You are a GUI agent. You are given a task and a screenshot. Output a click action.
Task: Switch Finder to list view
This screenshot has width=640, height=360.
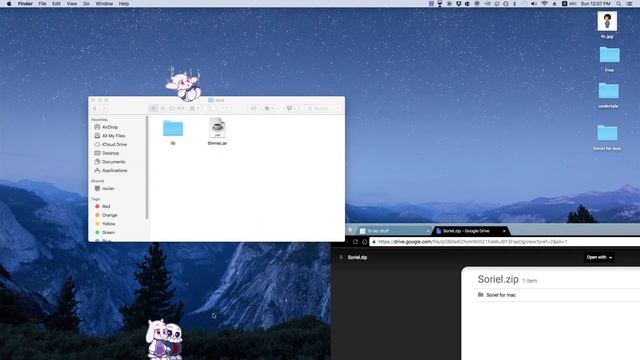(x=162, y=108)
